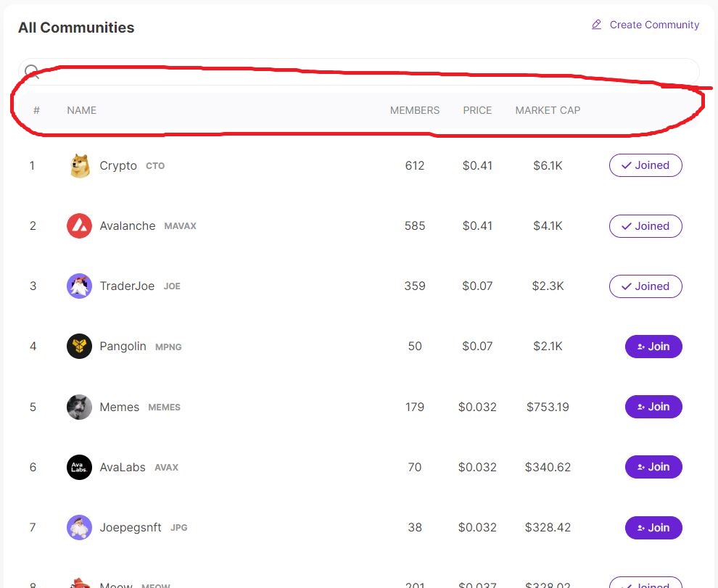Click the search magnifier icon
The width and height of the screenshot is (718, 588).
click(31, 71)
